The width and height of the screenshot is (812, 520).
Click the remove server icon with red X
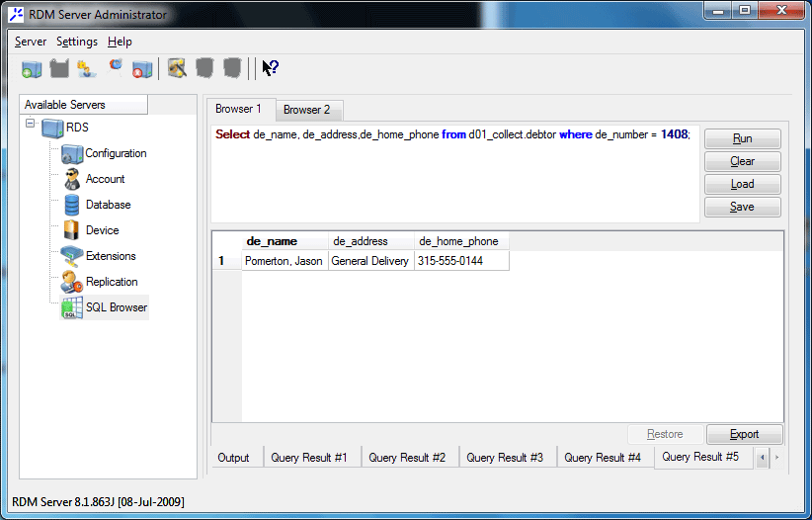[142, 68]
